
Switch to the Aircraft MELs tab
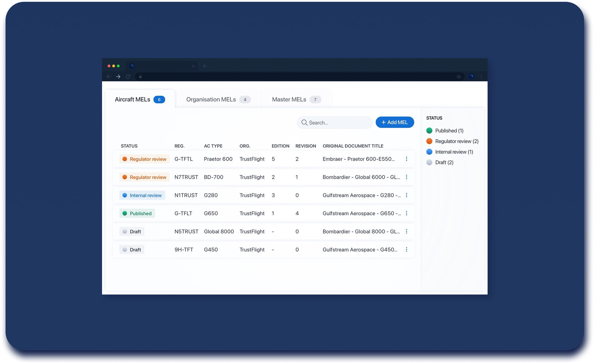pos(140,99)
